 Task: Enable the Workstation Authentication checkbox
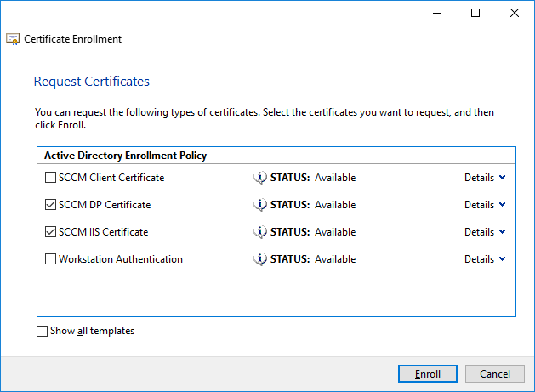[x=50, y=259]
